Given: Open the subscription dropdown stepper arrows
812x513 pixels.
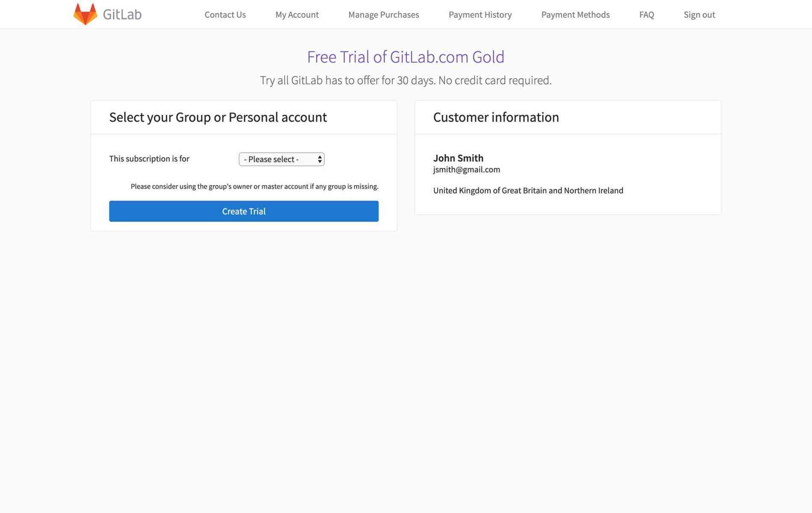Looking at the screenshot, I should [x=320, y=159].
